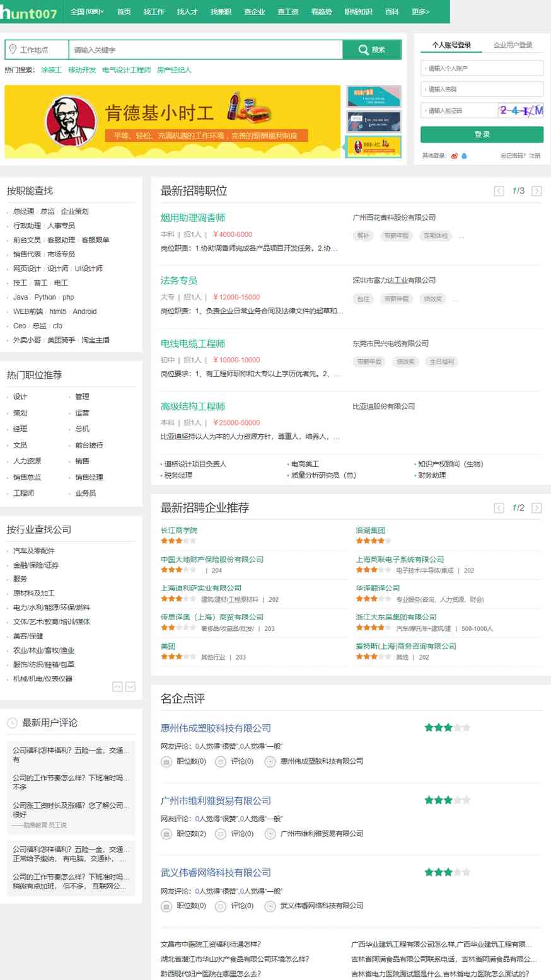Focus the keyword search input

point(206,50)
